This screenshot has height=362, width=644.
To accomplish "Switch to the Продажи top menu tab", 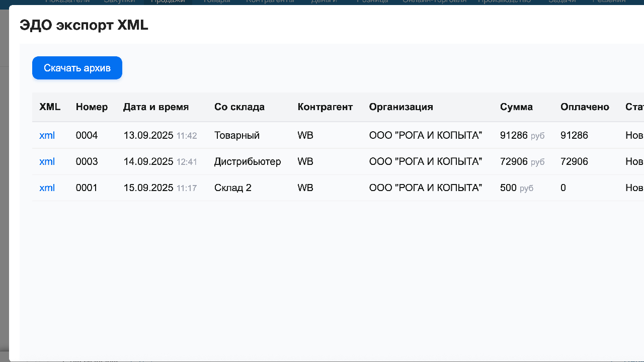I will coord(168,2).
